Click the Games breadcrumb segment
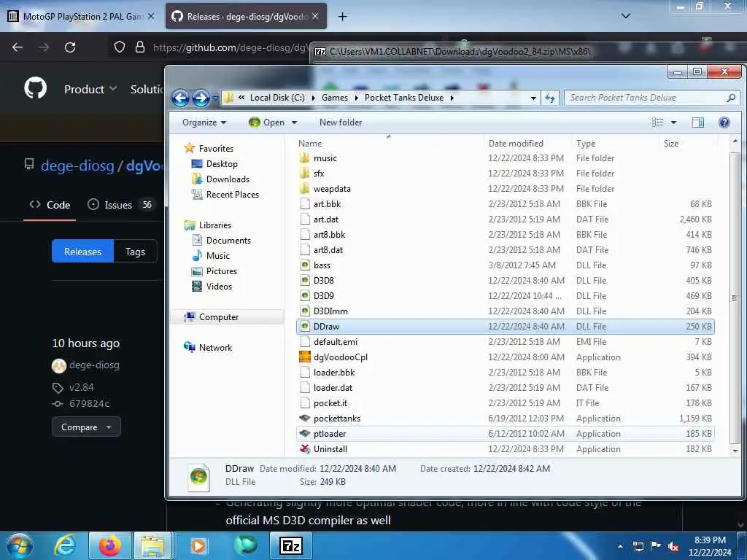The image size is (747, 560). pos(334,98)
